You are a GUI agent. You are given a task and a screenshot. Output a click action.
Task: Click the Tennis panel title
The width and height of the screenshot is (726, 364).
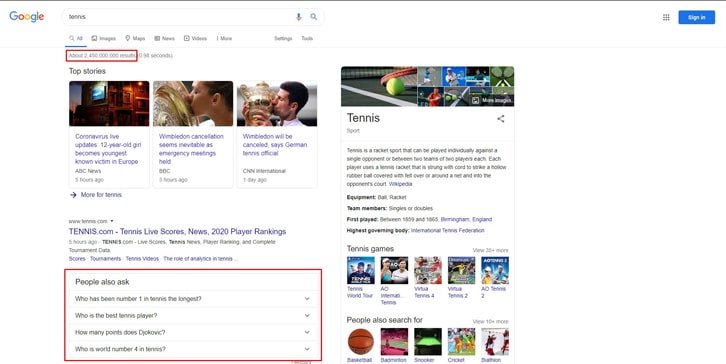(363, 118)
